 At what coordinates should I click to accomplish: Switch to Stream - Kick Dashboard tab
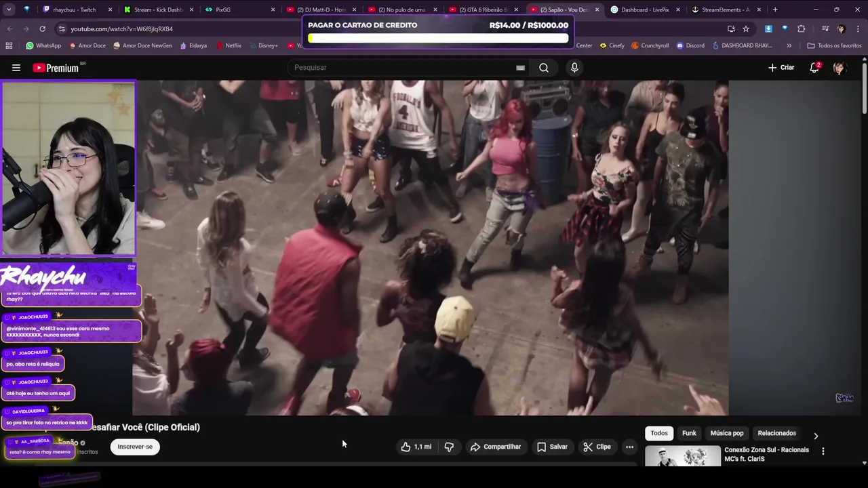tap(159, 9)
